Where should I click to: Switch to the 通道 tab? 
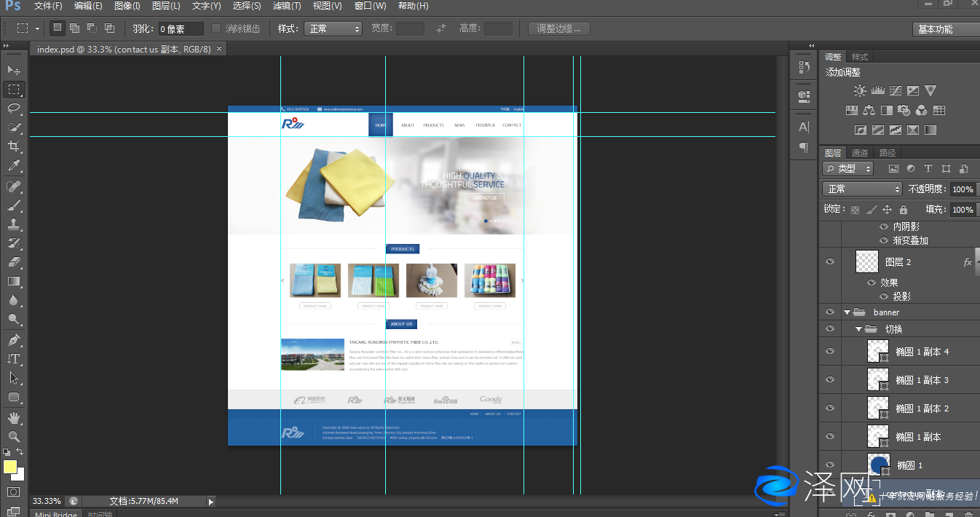coord(860,152)
